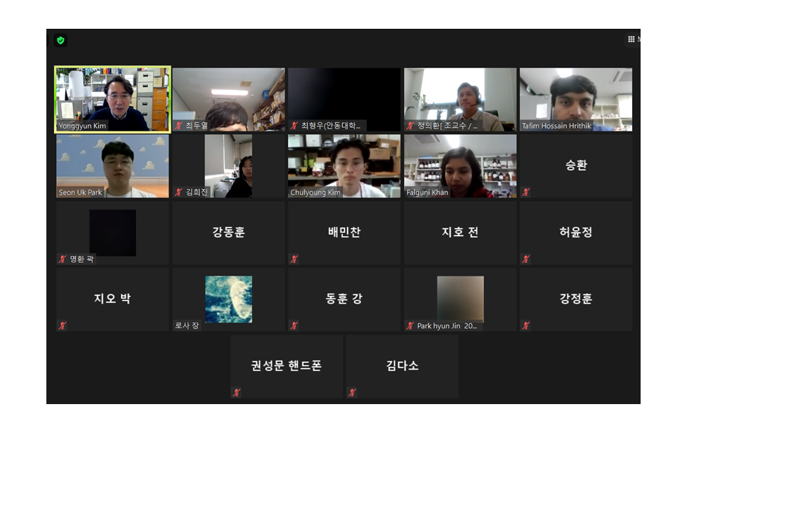The height and width of the screenshot is (506, 812).
Task: Click muted mic icon on 권성문 핸드폰 tile
Action: (x=237, y=392)
